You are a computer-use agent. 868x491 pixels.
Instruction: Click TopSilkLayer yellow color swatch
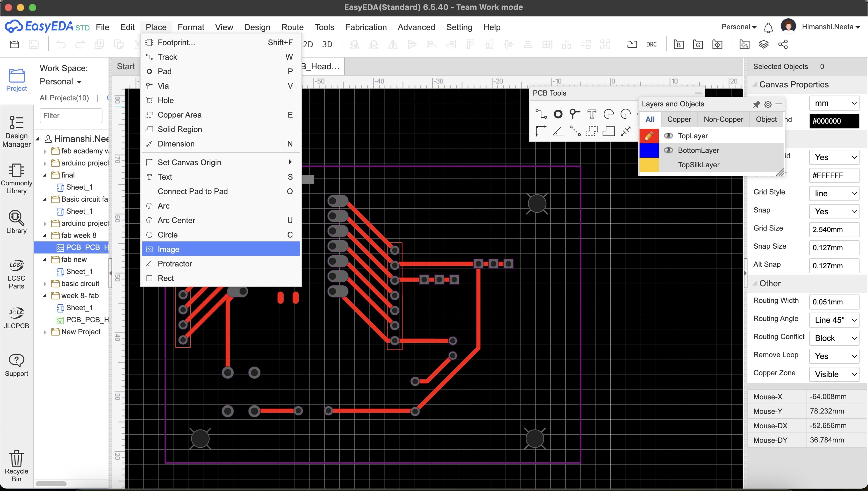649,165
